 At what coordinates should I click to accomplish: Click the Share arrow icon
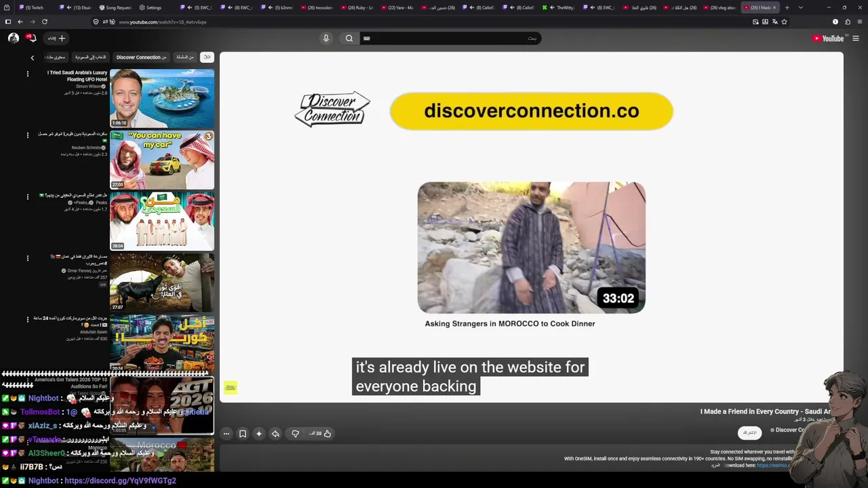(275, 434)
